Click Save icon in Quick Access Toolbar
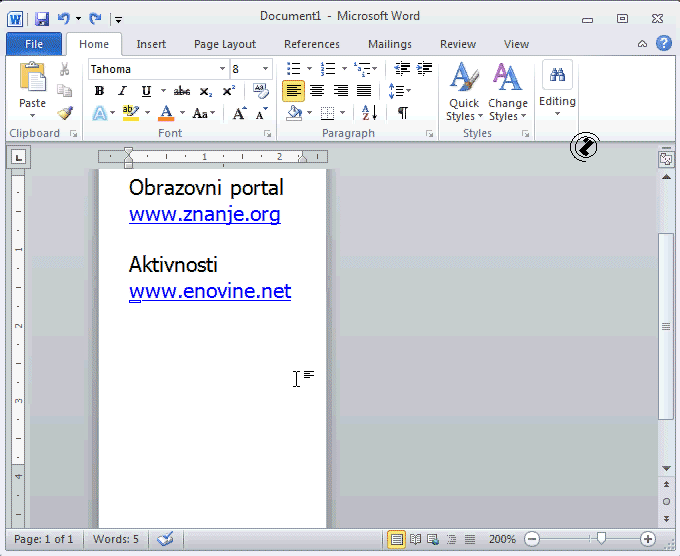 point(41,18)
